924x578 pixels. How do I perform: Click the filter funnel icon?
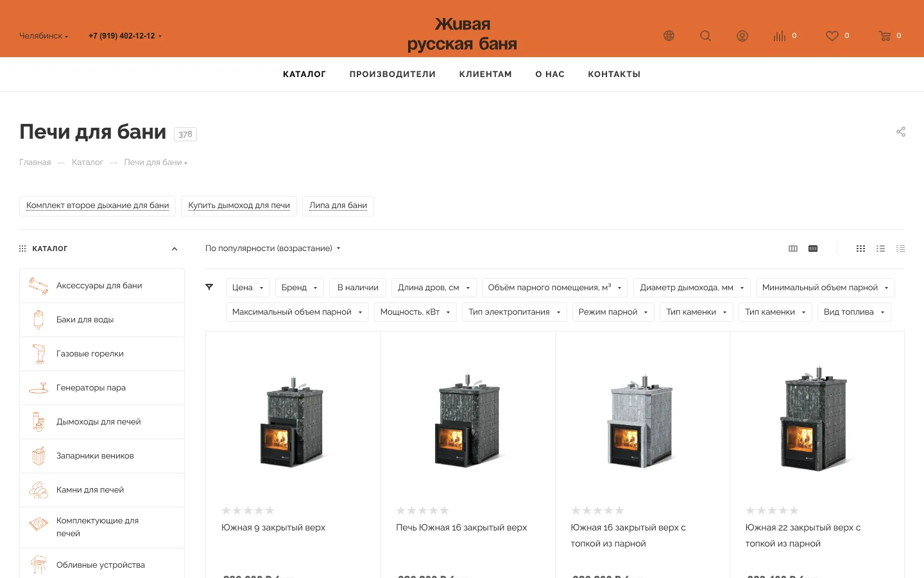point(209,287)
